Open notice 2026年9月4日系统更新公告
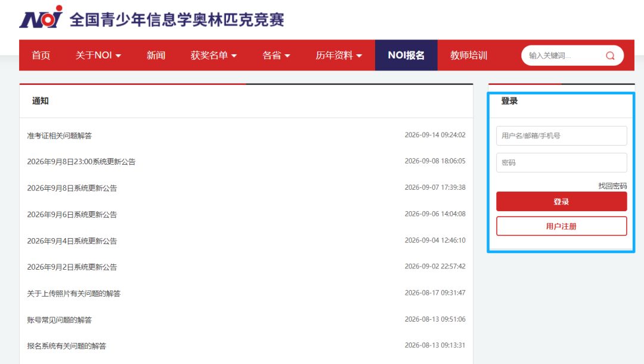Screen dimensions: 644x364 [x=72, y=240]
